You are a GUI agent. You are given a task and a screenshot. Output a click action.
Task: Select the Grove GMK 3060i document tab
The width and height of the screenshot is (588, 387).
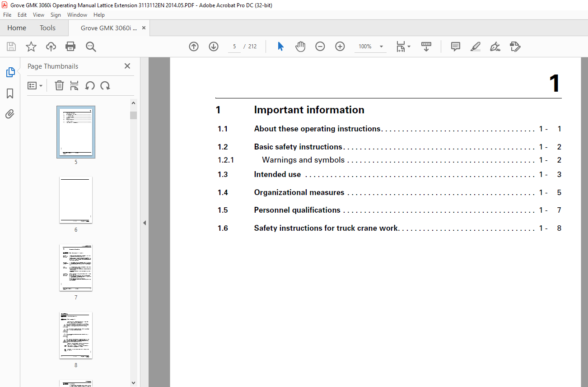point(109,28)
